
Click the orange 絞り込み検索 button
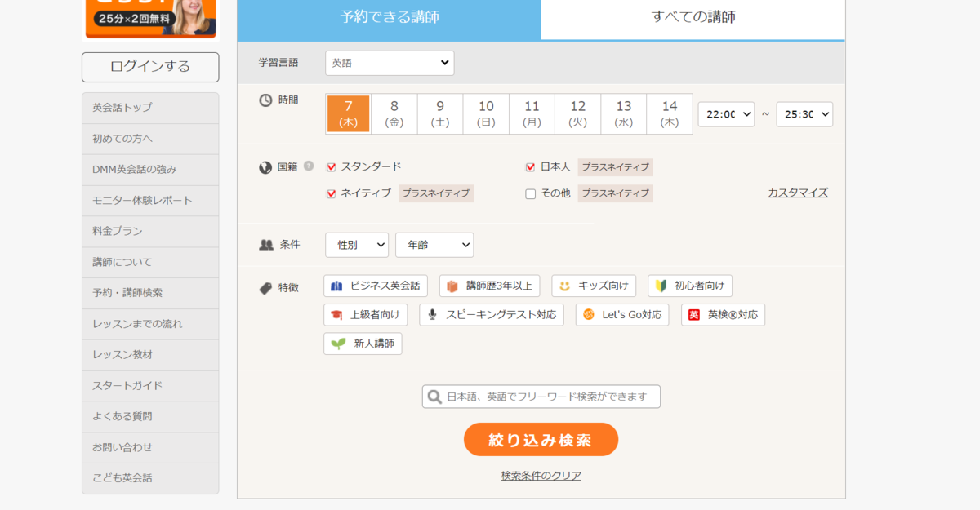[x=541, y=440]
